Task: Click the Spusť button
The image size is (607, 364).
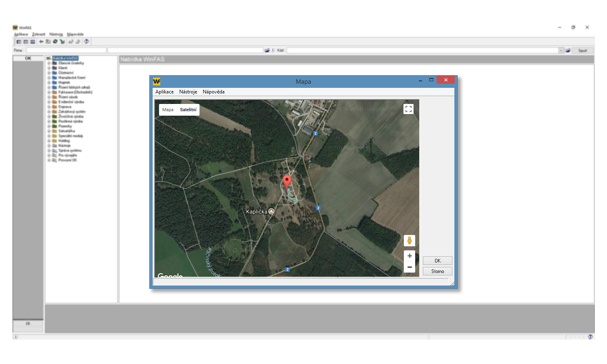Action: click(582, 51)
